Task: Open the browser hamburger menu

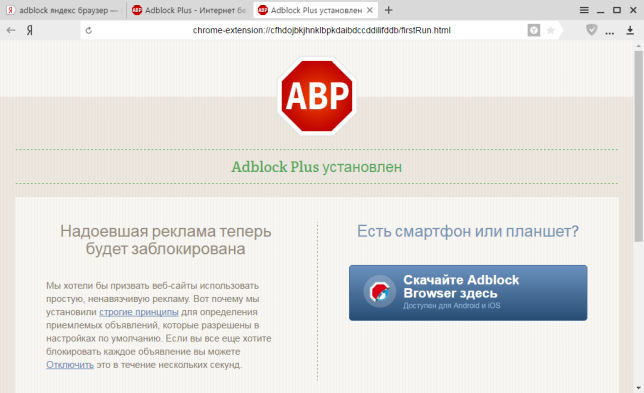Action: [x=584, y=10]
